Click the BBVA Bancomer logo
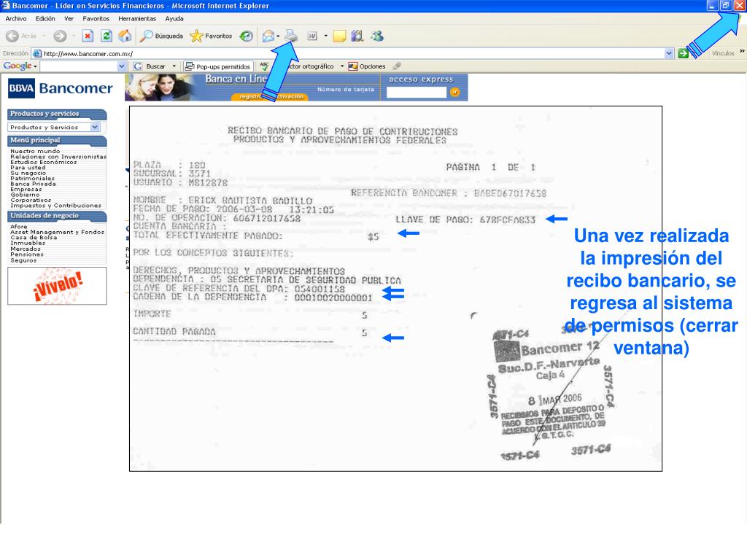The width and height of the screenshot is (747, 560). tap(60, 88)
